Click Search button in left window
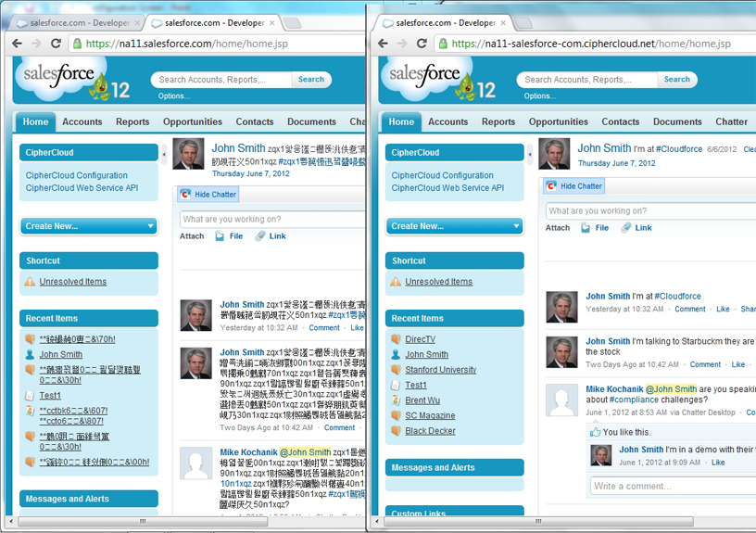The width and height of the screenshot is (756, 533). pos(311,79)
